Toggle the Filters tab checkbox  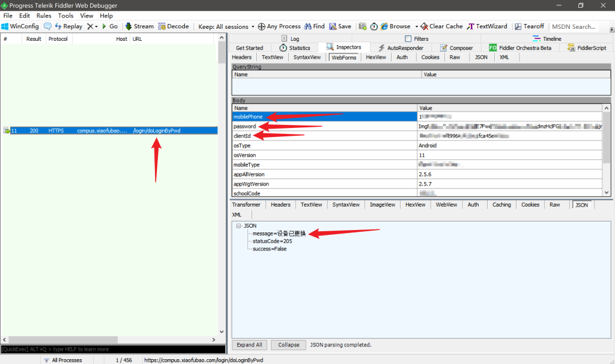(x=408, y=38)
